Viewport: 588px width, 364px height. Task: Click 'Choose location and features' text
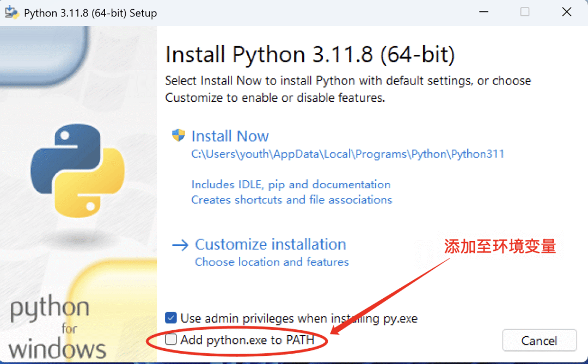(272, 262)
